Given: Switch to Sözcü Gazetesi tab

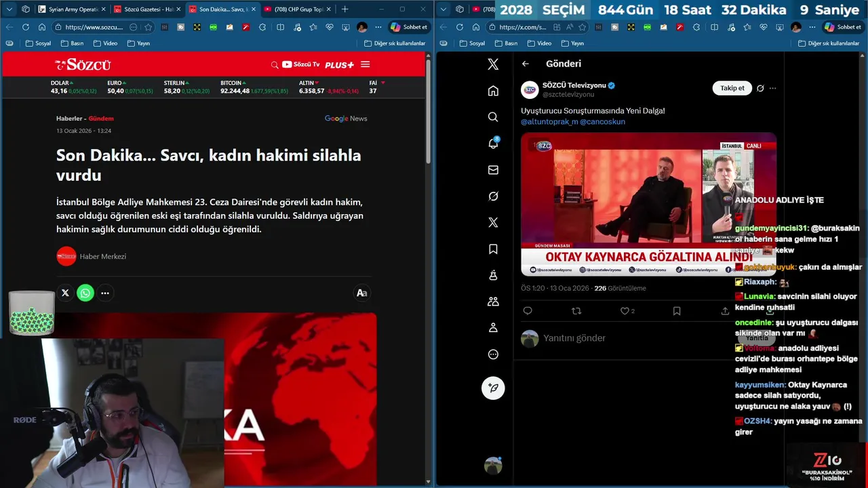Looking at the screenshot, I should tap(146, 9).
